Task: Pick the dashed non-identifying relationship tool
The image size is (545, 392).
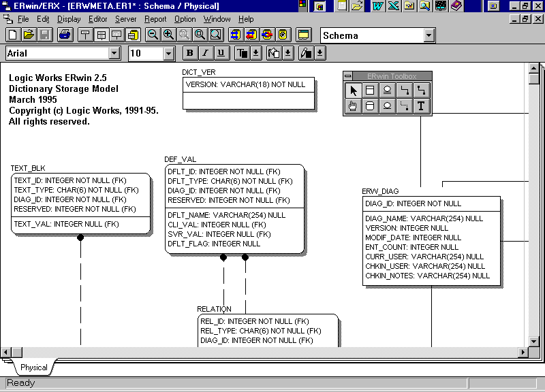Action: (x=404, y=105)
